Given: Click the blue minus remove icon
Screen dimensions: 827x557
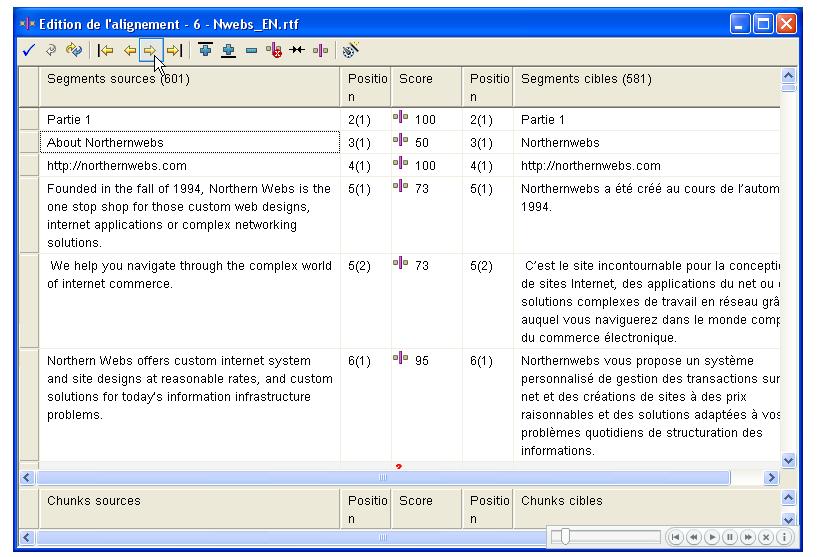Looking at the screenshot, I should pyautogui.click(x=251, y=50).
